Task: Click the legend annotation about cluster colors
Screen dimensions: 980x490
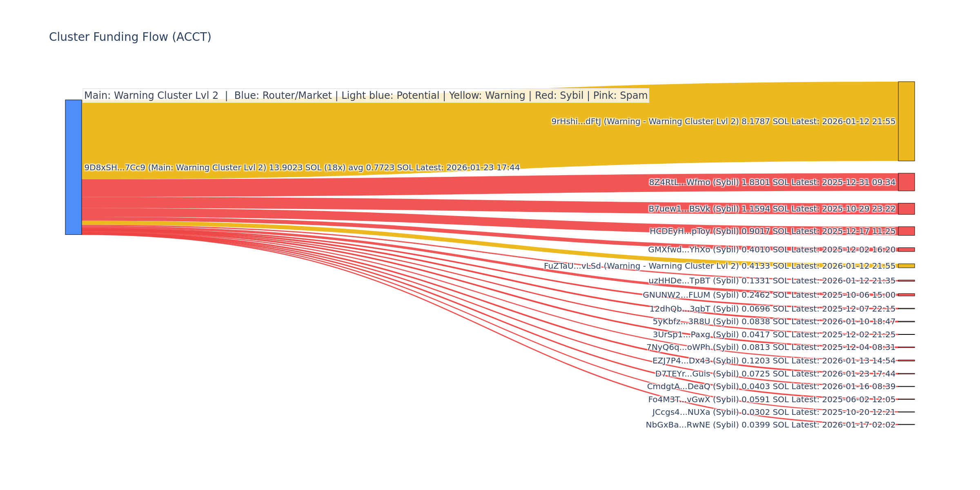Action: (365, 96)
